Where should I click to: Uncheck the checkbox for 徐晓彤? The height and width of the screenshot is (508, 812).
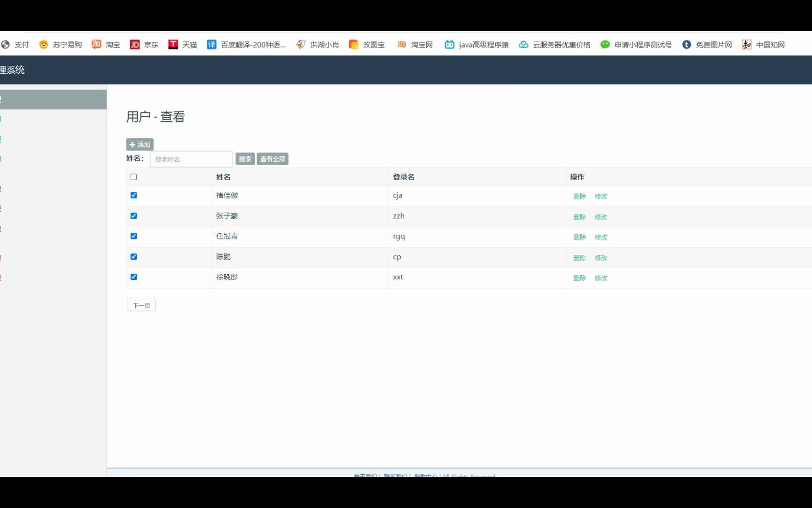(133, 277)
